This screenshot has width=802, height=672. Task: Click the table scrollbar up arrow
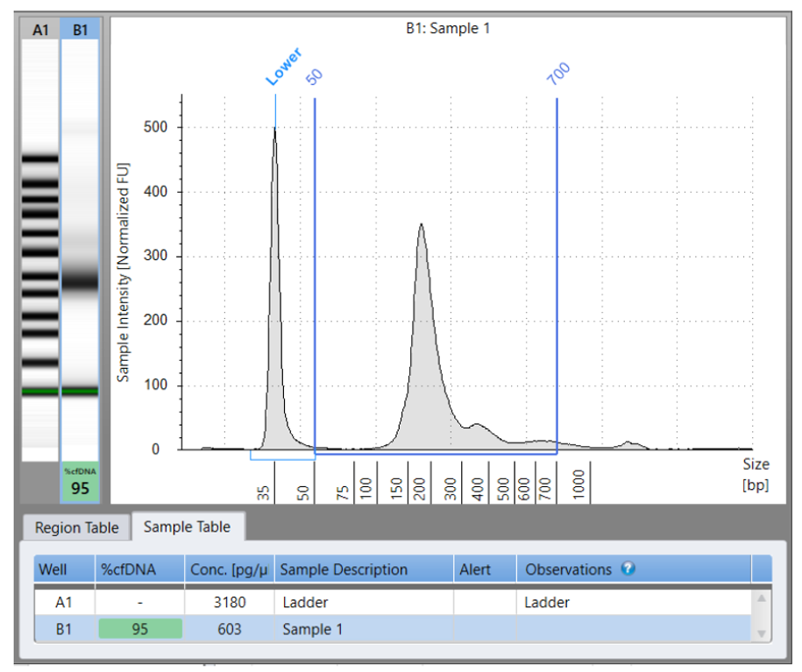pyautogui.click(x=761, y=598)
